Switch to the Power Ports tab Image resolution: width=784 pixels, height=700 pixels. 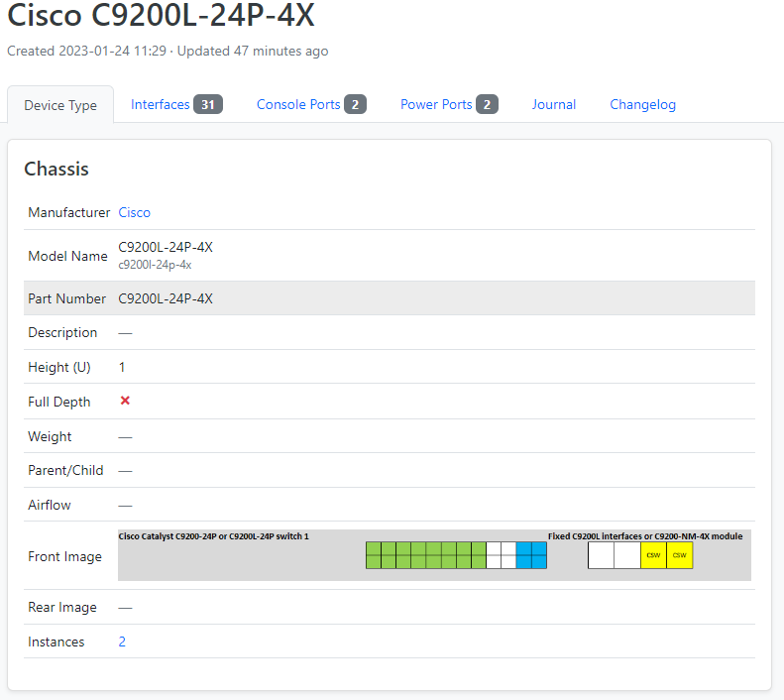click(x=449, y=104)
